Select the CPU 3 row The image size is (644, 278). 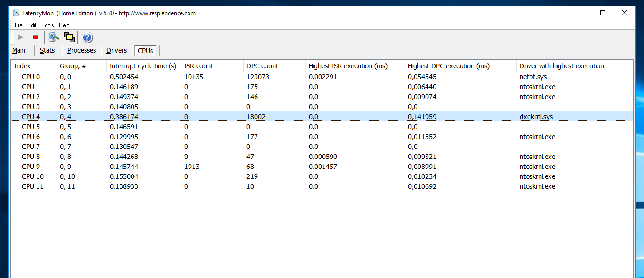(322, 107)
